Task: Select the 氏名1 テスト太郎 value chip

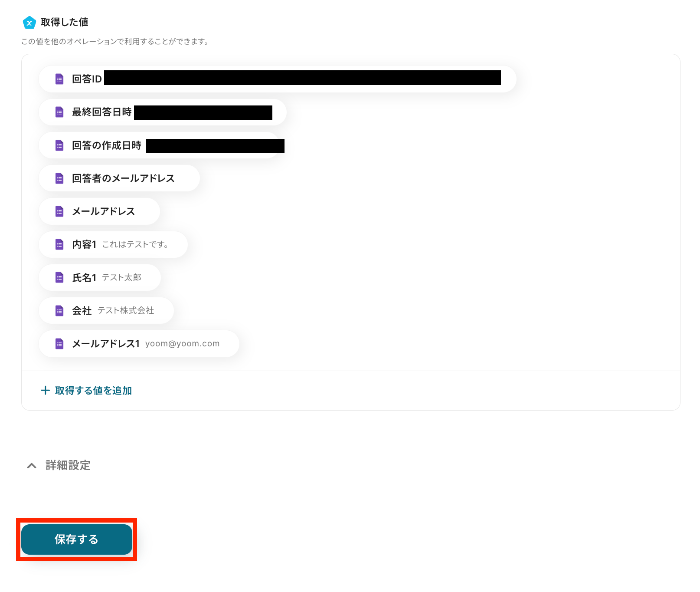Action: pos(100,277)
